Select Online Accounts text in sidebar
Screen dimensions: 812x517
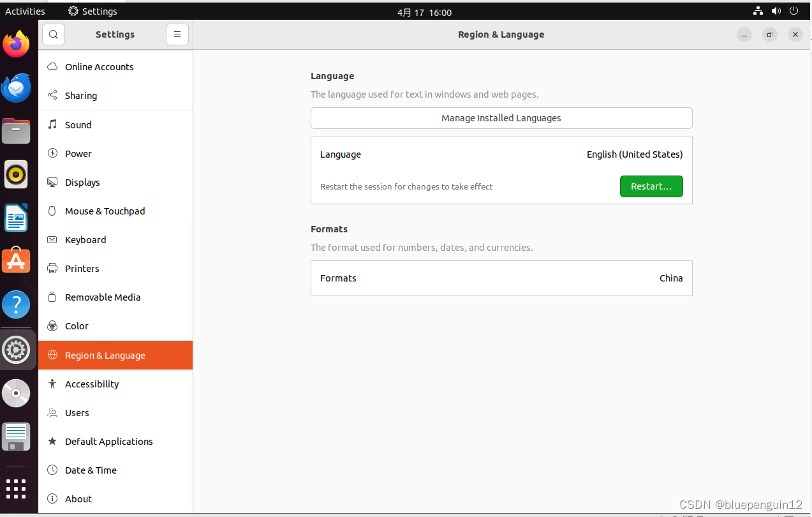100,66
